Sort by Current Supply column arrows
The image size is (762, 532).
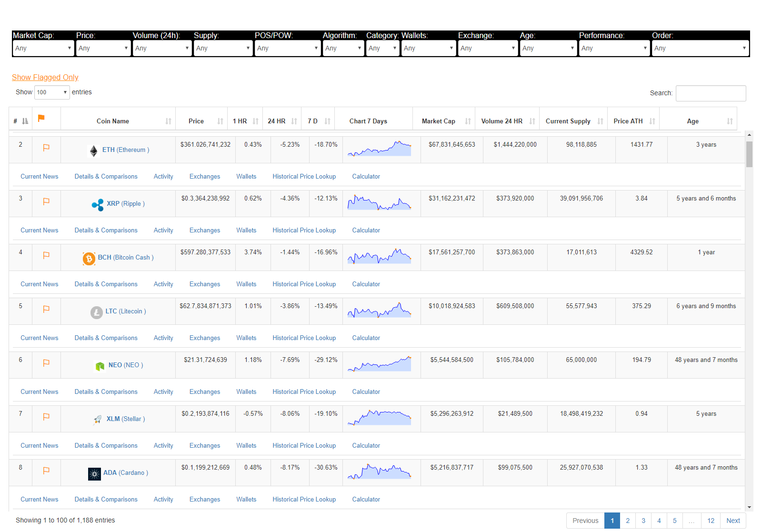[600, 121]
